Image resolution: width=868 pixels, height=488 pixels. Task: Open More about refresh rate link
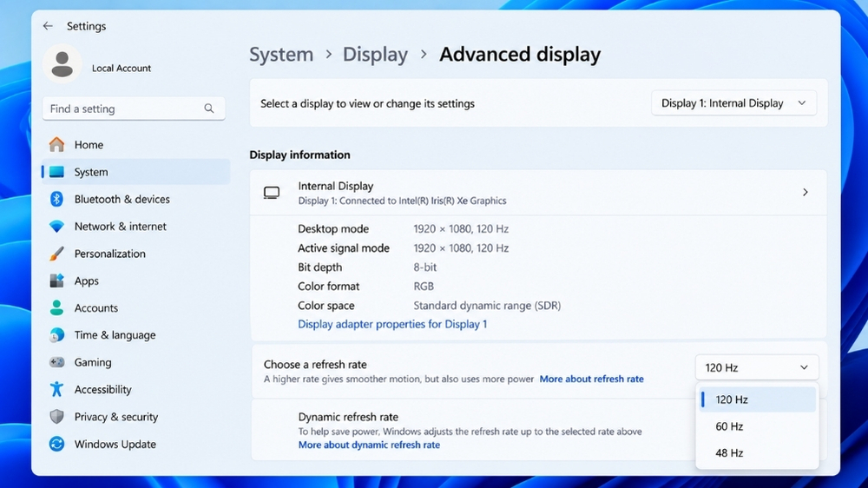pos(592,379)
